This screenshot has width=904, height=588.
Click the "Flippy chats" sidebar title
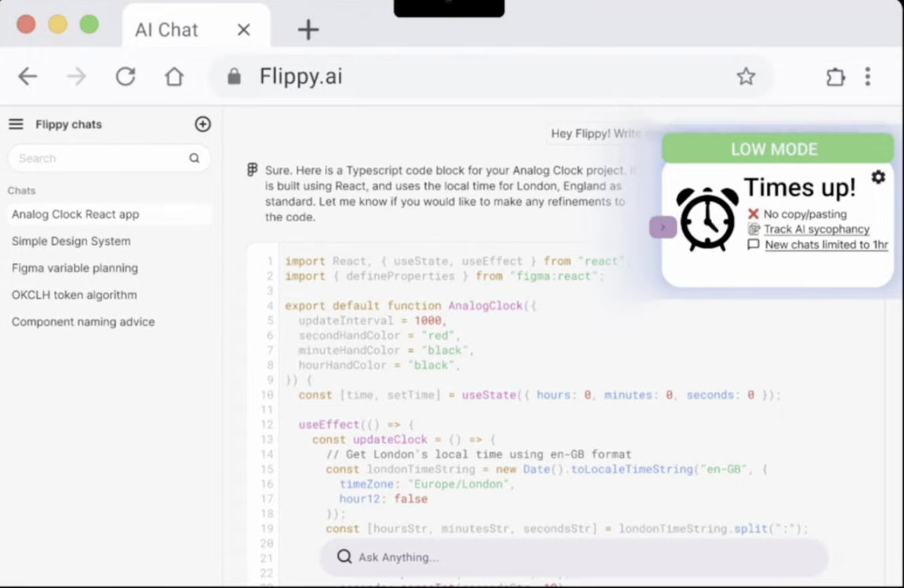(x=69, y=124)
